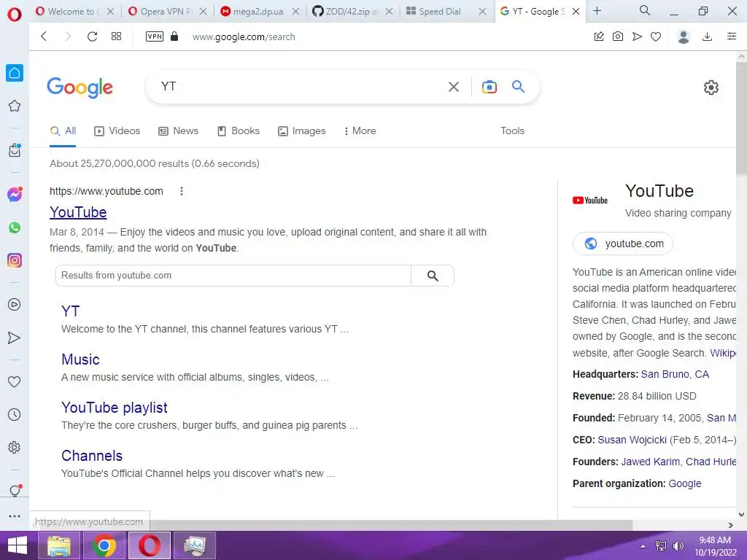Screen dimensions: 747x560
Task: Open the Opera main menu logo
Action: (x=15, y=15)
